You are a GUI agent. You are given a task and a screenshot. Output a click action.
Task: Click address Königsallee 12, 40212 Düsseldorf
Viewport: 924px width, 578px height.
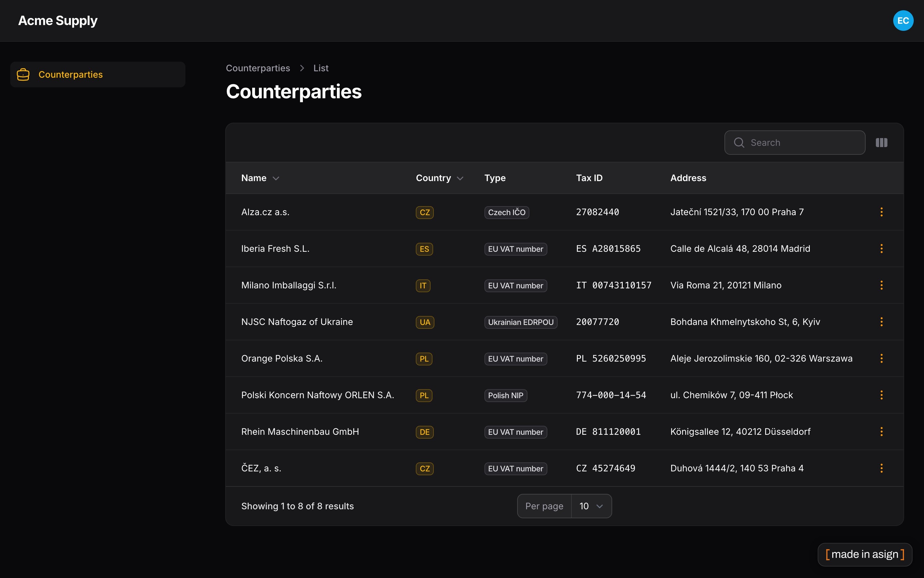[740, 432]
